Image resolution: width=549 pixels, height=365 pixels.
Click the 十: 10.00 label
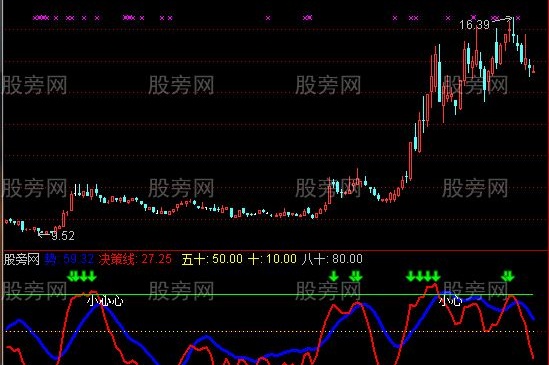pyautogui.click(x=272, y=259)
